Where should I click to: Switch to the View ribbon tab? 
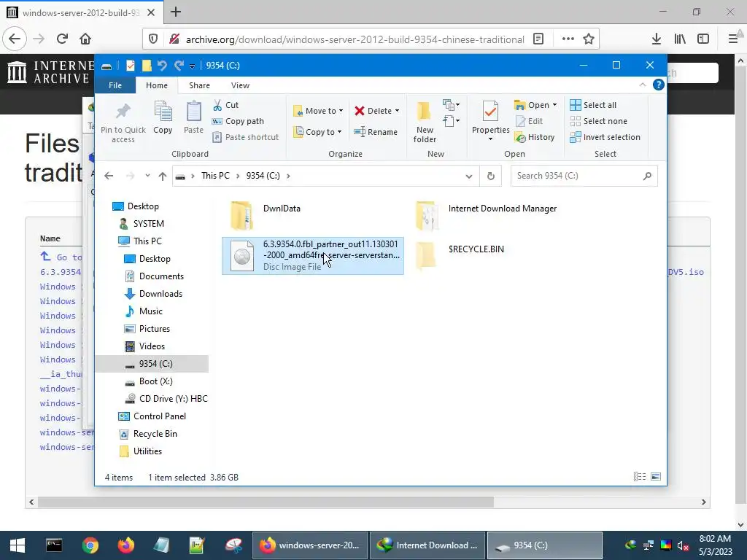point(240,85)
